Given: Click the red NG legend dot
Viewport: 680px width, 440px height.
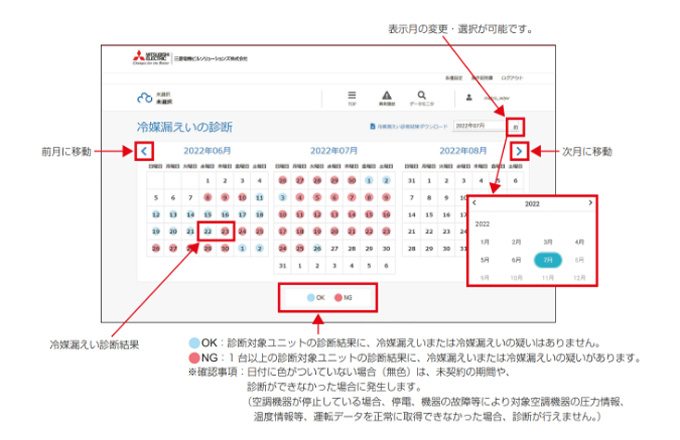Looking at the screenshot, I should [336, 298].
